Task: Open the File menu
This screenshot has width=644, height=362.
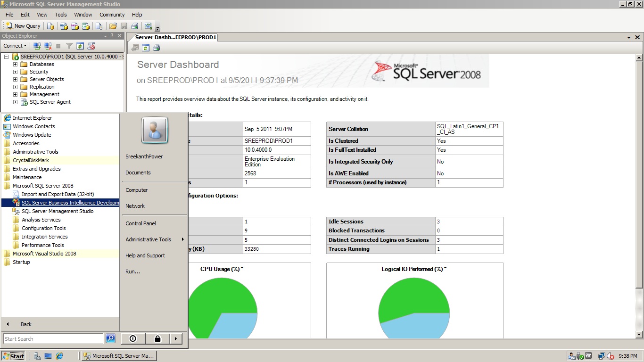Action: coord(9,15)
